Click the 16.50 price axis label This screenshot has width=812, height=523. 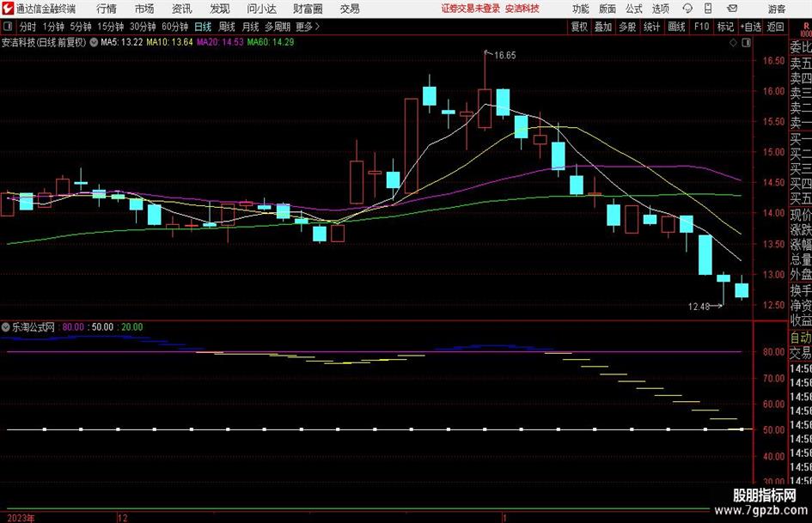(x=773, y=61)
